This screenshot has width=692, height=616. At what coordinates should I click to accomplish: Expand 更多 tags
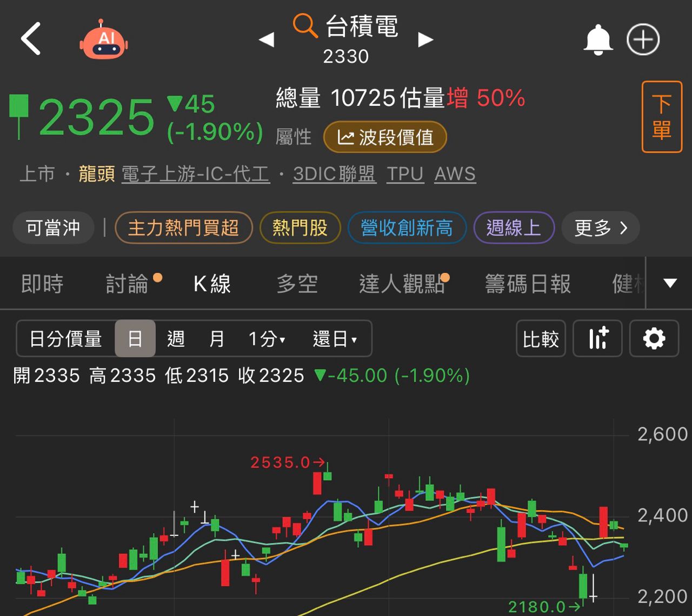point(601,227)
